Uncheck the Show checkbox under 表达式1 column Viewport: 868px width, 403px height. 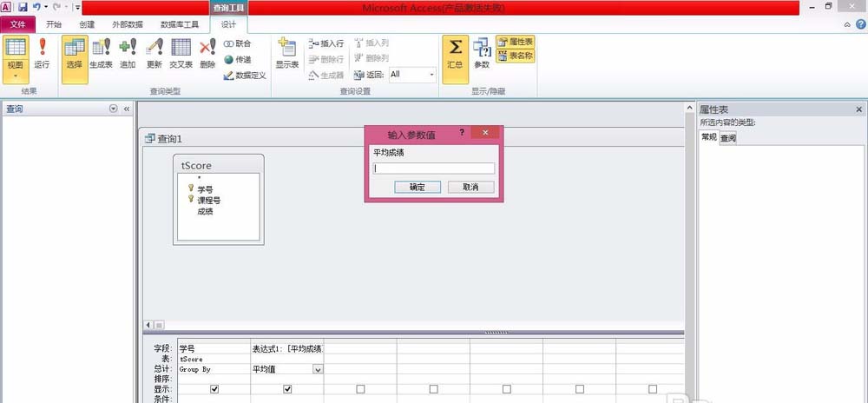tap(287, 390)
